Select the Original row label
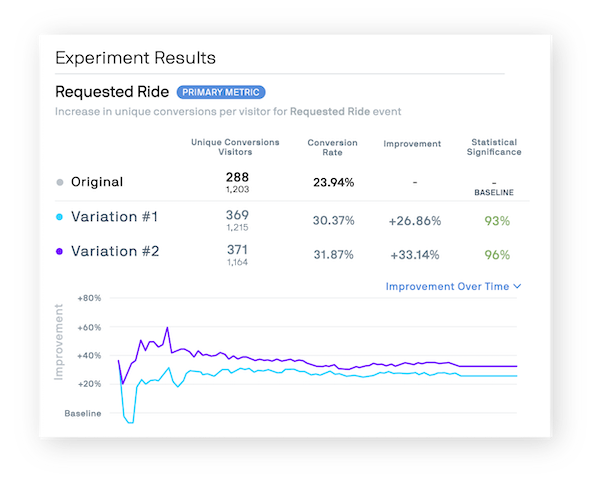 point(97,182)
